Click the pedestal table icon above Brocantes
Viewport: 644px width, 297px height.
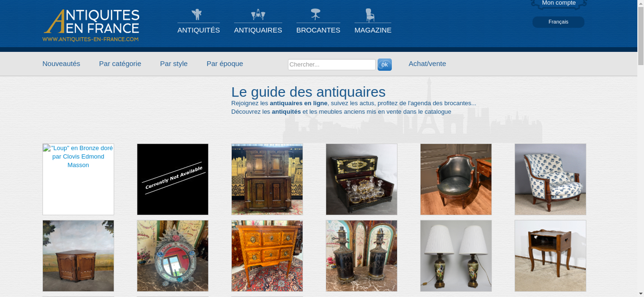coord(316,14)
